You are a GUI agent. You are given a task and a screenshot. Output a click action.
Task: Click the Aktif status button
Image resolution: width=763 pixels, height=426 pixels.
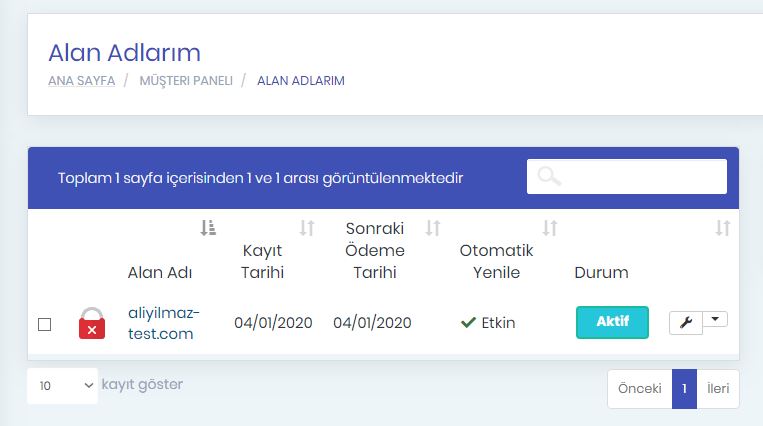[x=612, y=322]
